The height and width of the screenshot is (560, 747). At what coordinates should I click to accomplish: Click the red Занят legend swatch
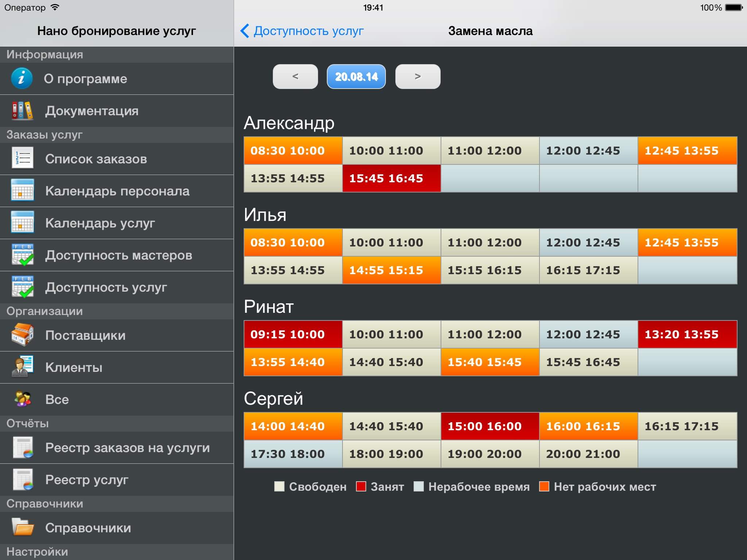(x=361, y=486)
